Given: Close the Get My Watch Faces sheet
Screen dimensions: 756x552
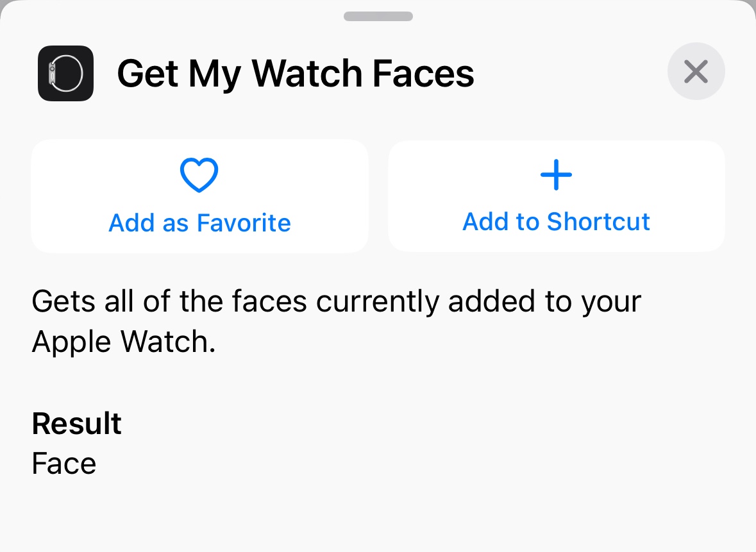Looking at the screenshot, I should click(696, 72).
